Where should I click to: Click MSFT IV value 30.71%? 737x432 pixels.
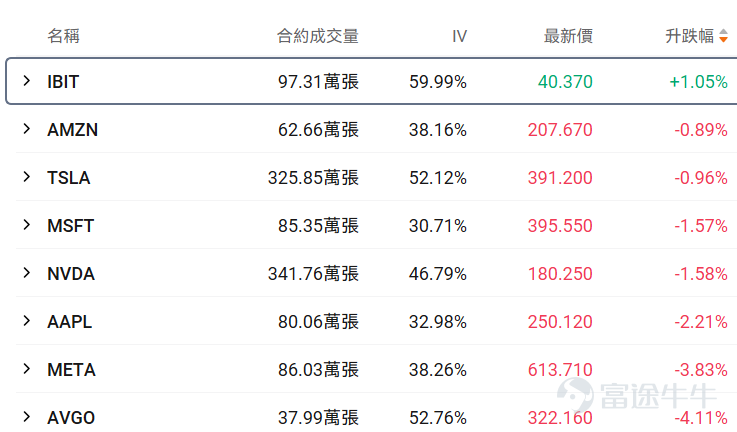[438, 226]
